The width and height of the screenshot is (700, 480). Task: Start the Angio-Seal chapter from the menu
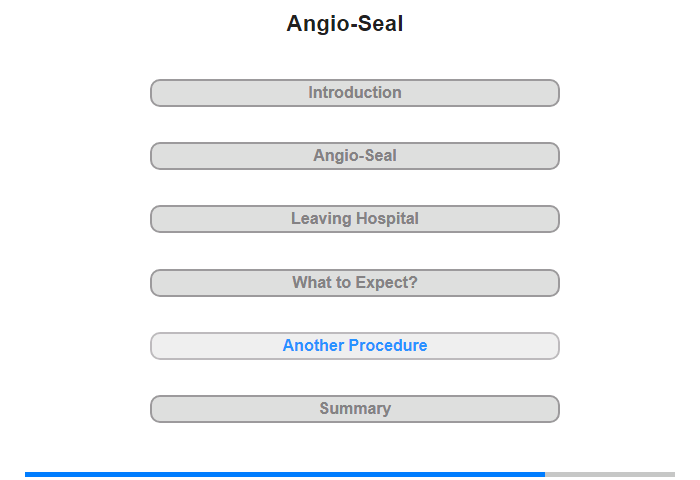354,156
